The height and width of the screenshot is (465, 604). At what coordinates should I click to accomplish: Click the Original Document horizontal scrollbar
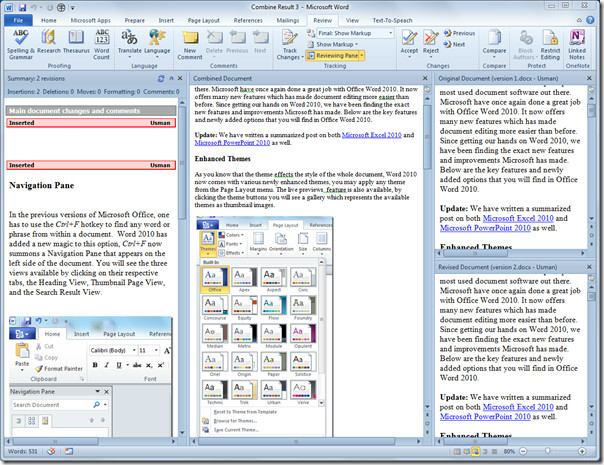point(512,253)
